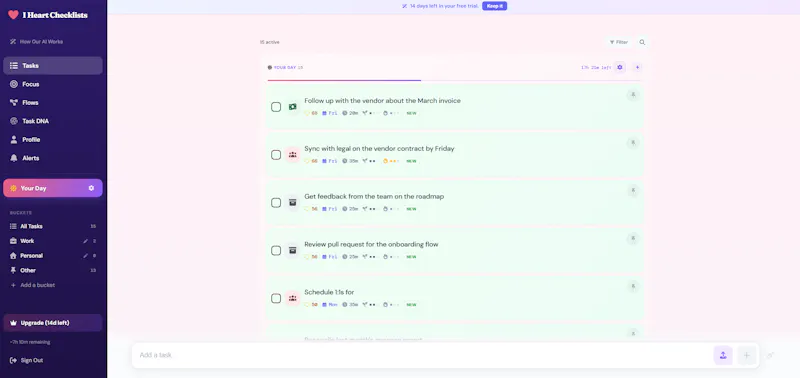Open the Focus page in sidebar
800x378 pixels.
coord(53,84)
